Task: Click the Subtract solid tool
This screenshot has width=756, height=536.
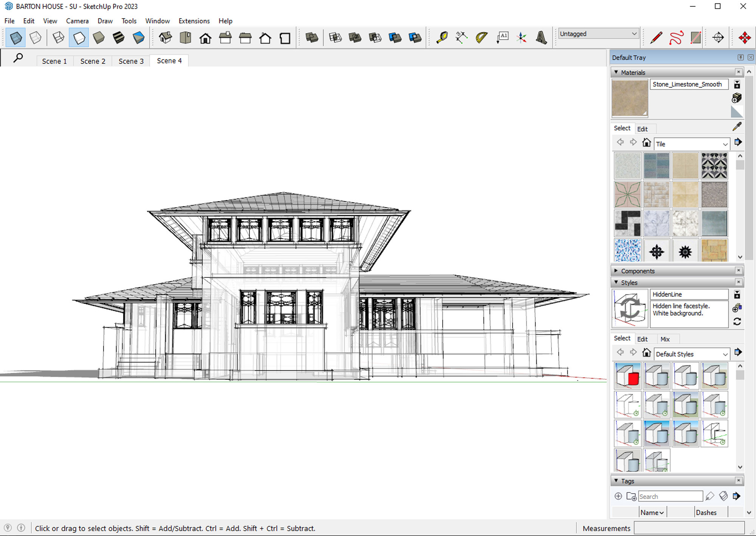Action: click(x=375, y=37)
